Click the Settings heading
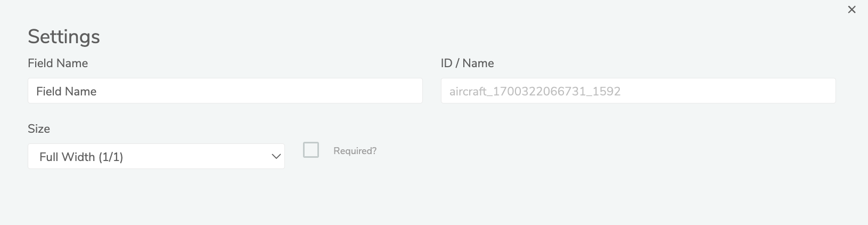The image size is (868, 225). [64, 36]
